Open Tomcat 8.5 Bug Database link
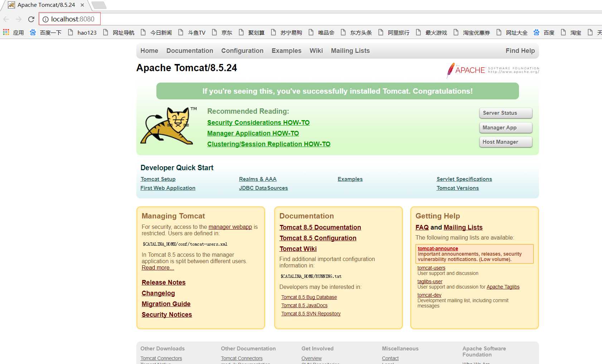The height and width of the screenshot is (364, 602). pyautogui.click(x=309, y=297)
